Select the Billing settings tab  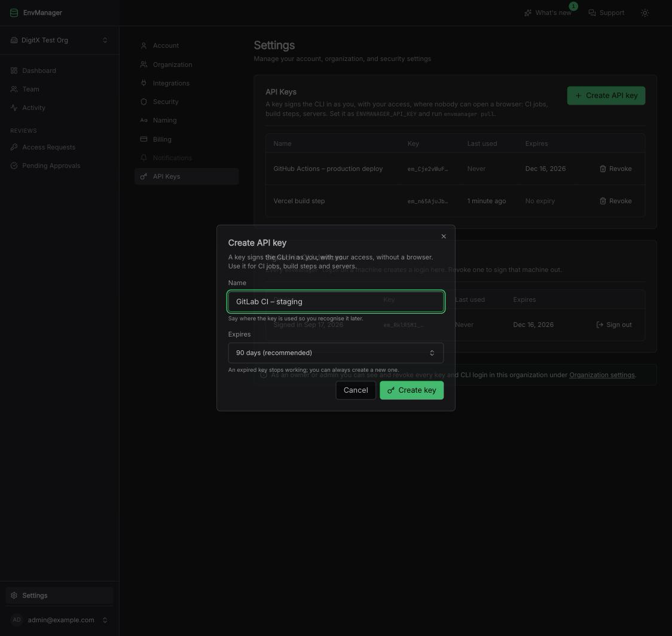[x=187, y=139]
